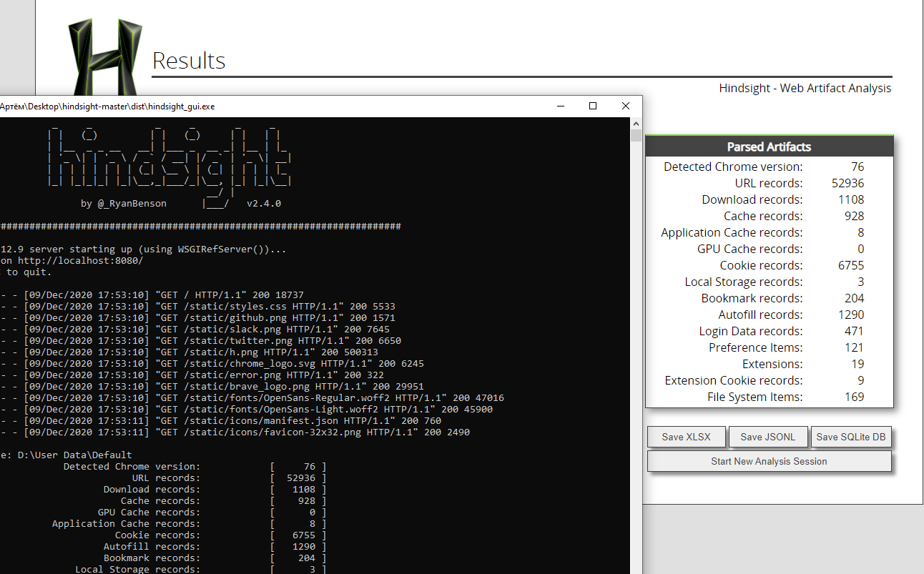924x574 pixels.
Task: Start New Analysis Session
Action: tap(769, 461)
